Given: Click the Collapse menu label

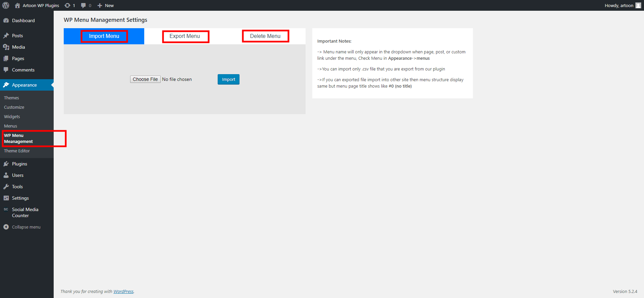Looking at the screenshot, I should pos(26,227).
